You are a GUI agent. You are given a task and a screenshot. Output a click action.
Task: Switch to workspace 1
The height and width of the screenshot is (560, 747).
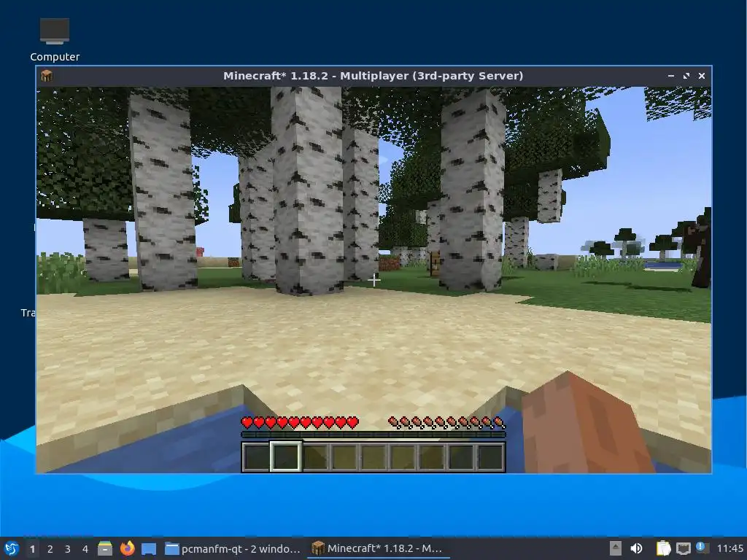[x=32, y=549]
